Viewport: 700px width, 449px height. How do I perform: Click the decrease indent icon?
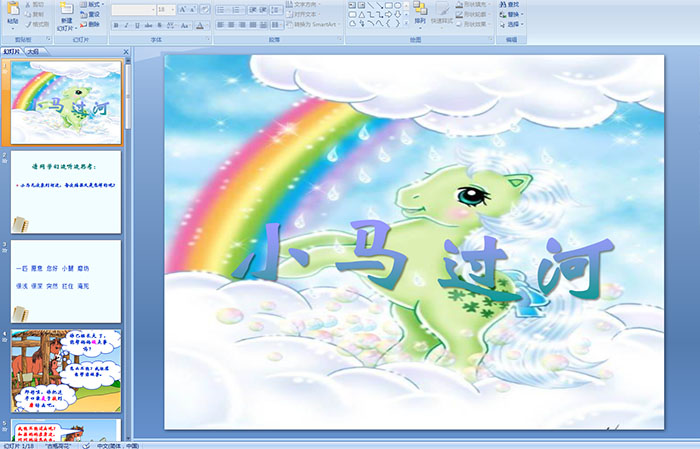point(253,10)
